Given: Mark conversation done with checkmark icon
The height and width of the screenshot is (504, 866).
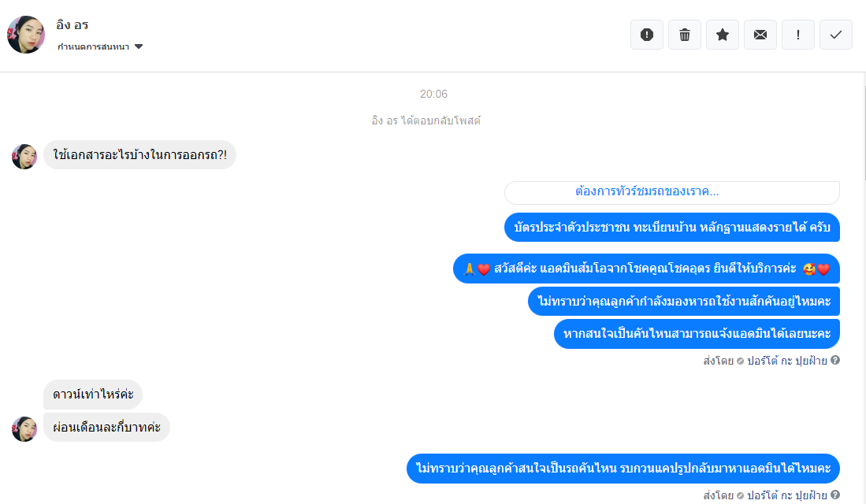Looking at the screenshot, I should (836, 35).
